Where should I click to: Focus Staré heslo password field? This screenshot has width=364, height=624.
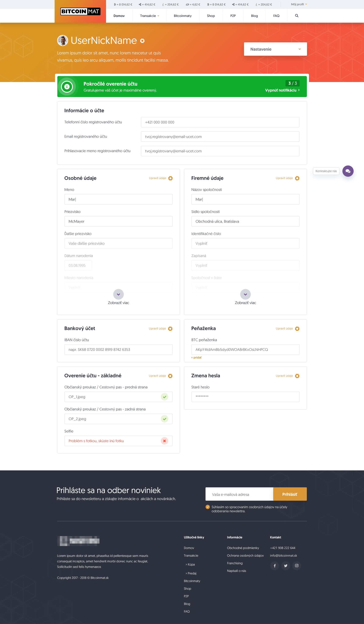[245, 397]
